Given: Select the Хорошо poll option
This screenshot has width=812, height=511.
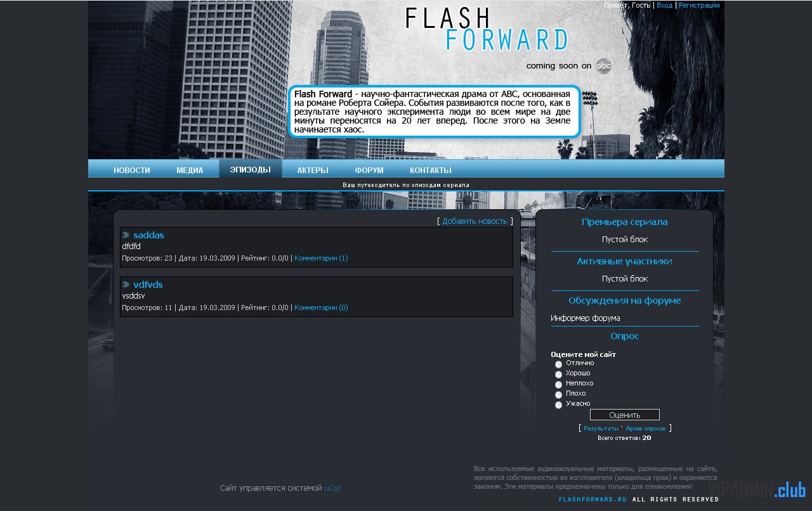Looking at the screenshot, I should point(559,374).
